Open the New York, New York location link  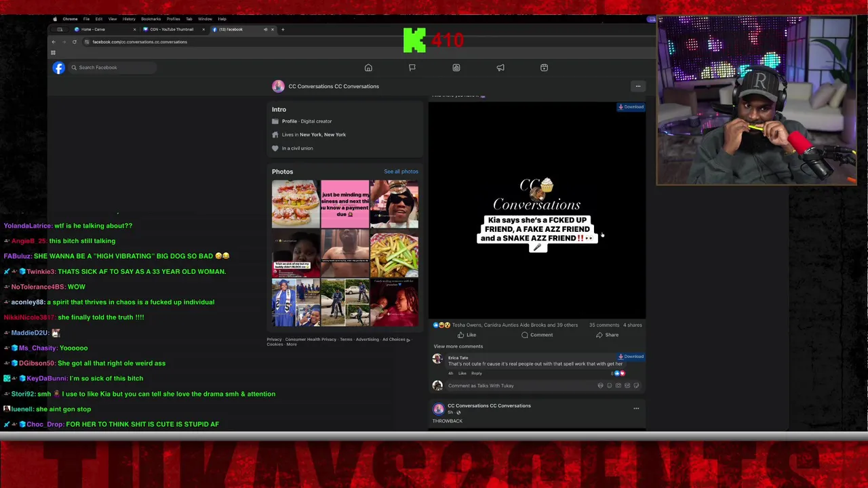click(323, 134)
